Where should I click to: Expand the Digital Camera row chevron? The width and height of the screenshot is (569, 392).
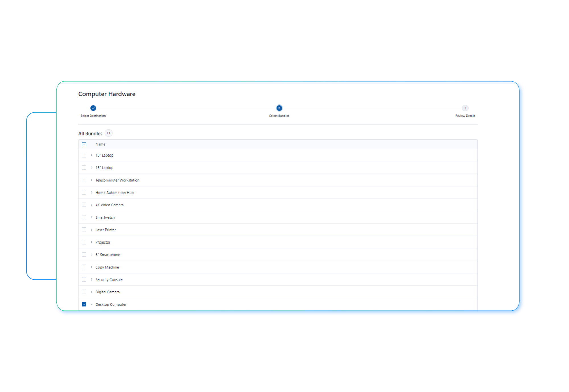click(x=92, y=292)
